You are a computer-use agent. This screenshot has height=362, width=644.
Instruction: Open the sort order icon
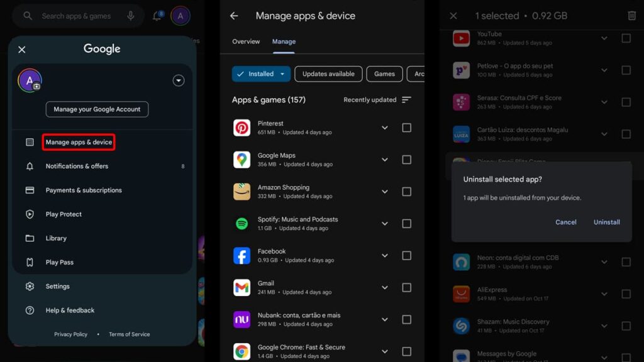(406, 100)
